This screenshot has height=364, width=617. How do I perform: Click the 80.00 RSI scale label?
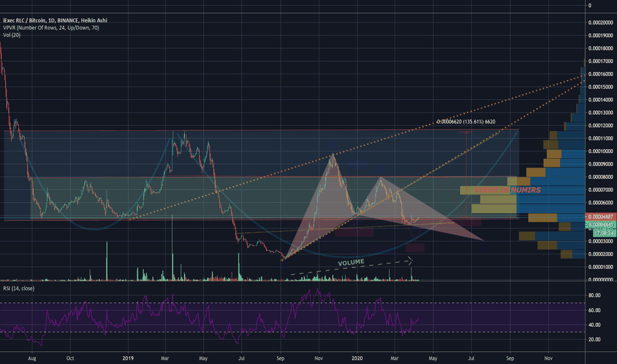594,295
